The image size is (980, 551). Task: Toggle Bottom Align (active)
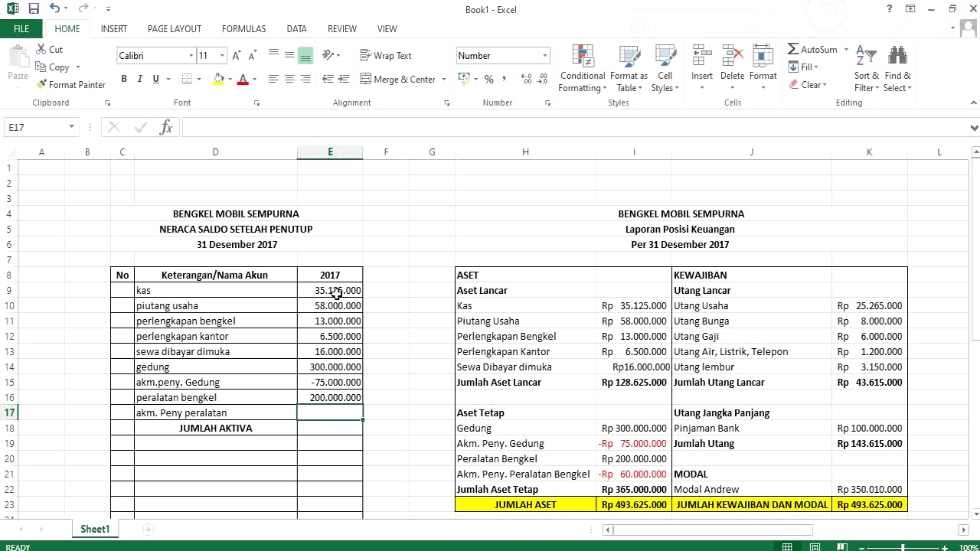(x=305, y=55)
